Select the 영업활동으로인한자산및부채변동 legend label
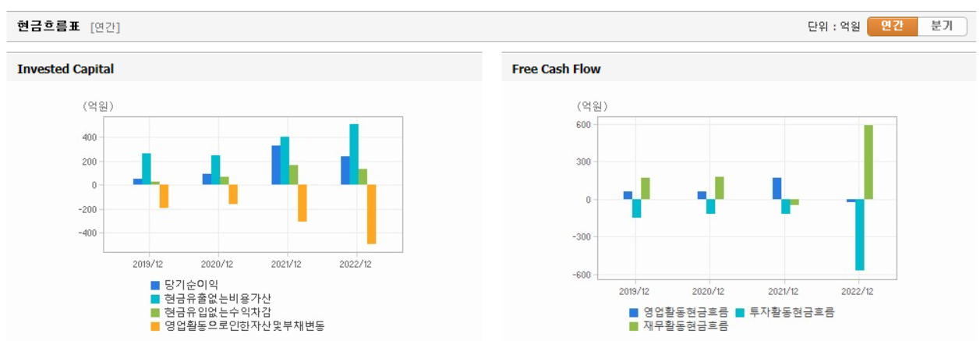 pyautogui.click(x=244, y=326)
